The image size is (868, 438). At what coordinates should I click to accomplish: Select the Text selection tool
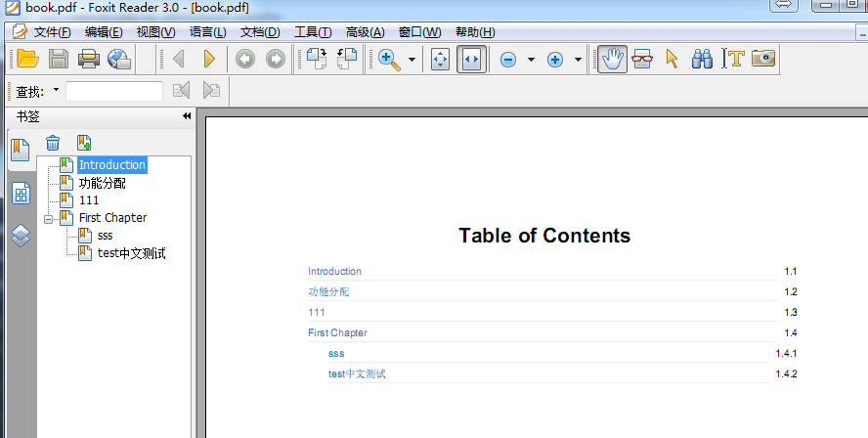tap(733, 59)
